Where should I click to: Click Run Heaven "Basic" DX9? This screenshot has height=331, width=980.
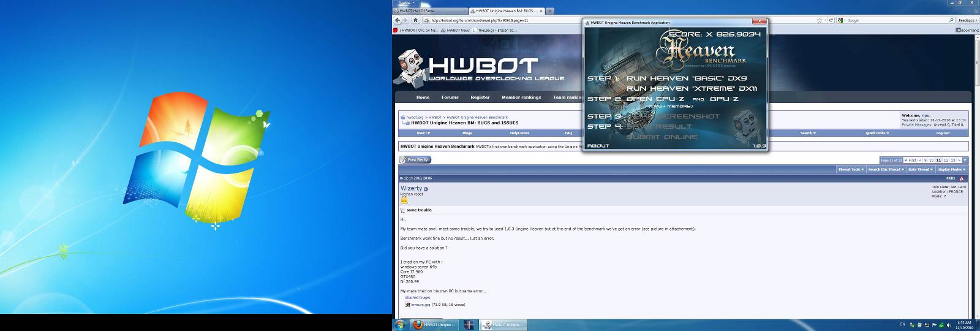pyautogui.click(x=687, y=78)
